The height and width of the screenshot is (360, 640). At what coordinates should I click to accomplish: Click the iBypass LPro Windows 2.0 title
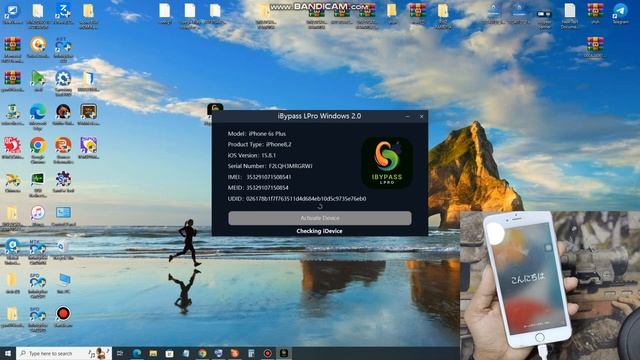pos(319,116)
